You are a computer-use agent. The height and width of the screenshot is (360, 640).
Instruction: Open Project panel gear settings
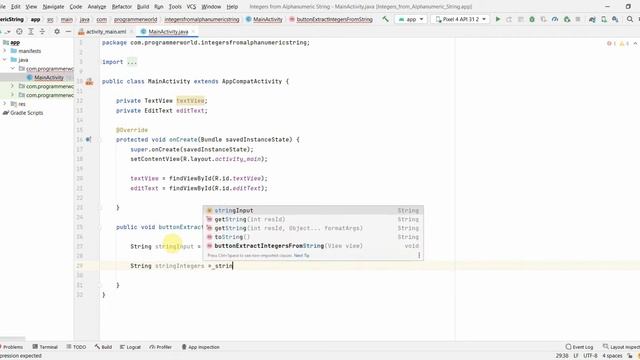[57, 31]
